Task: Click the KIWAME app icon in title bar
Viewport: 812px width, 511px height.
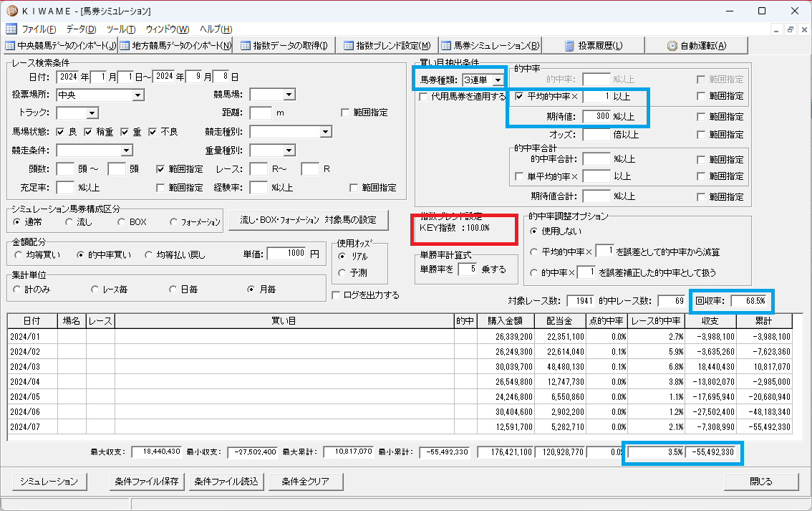Action: click(x=12, y=10)
